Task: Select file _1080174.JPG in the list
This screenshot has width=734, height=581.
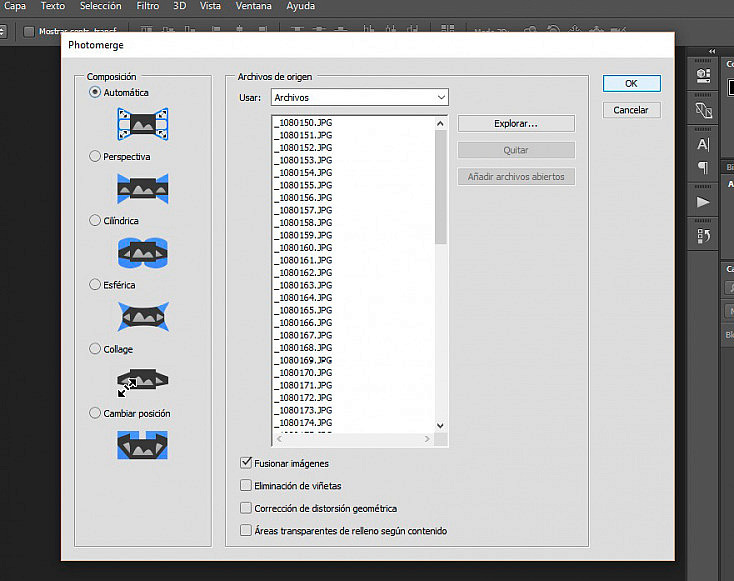Action: click(x=303, y=422)
